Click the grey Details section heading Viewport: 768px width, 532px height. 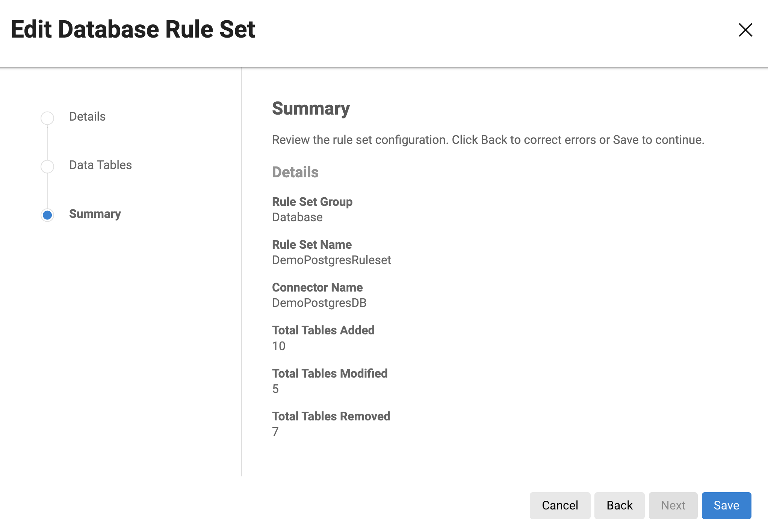[x=295, y=172]
